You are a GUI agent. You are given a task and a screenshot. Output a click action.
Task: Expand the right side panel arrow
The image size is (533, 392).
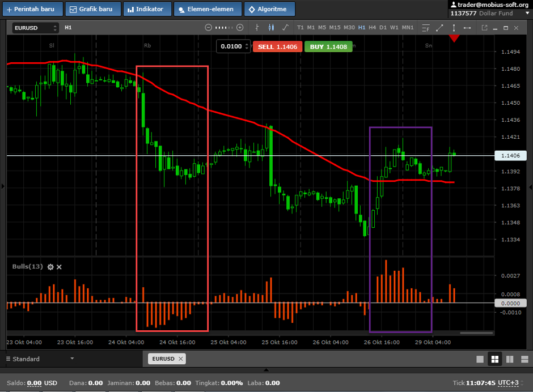[530, 187]
